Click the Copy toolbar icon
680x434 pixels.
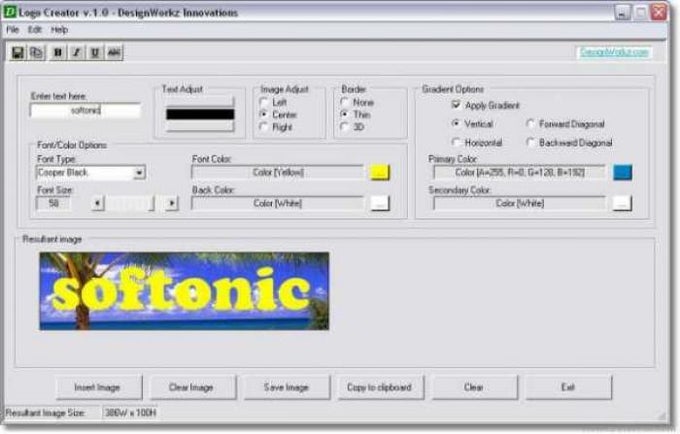coord(36,52)
